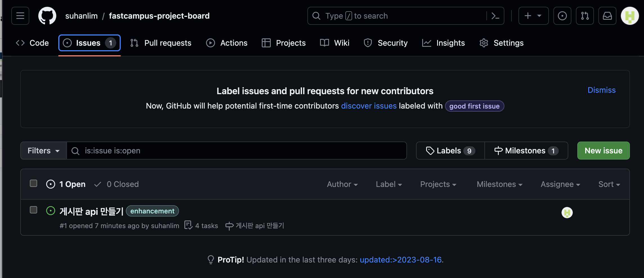Switch to the Projects tab

click(284, 43)
